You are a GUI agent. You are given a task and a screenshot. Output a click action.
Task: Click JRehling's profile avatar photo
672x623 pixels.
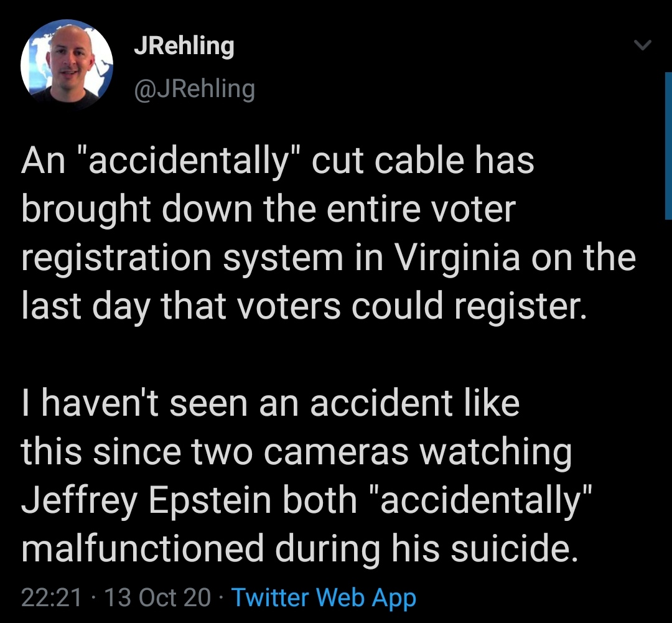[67, 65]
